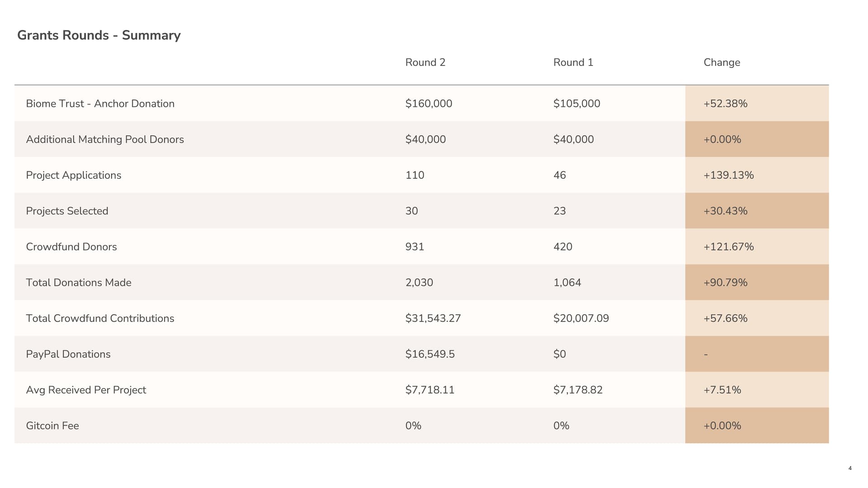The height and width of the screenshot is (488, 868).
Task: Select 'Additional Matching Pool Donors' row label
Action: pos(104,139)
